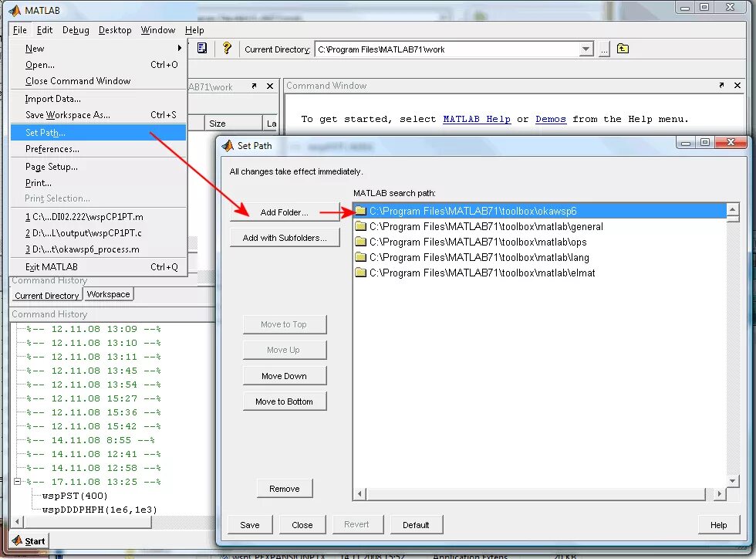Choose Exit MATLAB menu entry
This screenshot has height=559, width=756.
pos(99,267)
